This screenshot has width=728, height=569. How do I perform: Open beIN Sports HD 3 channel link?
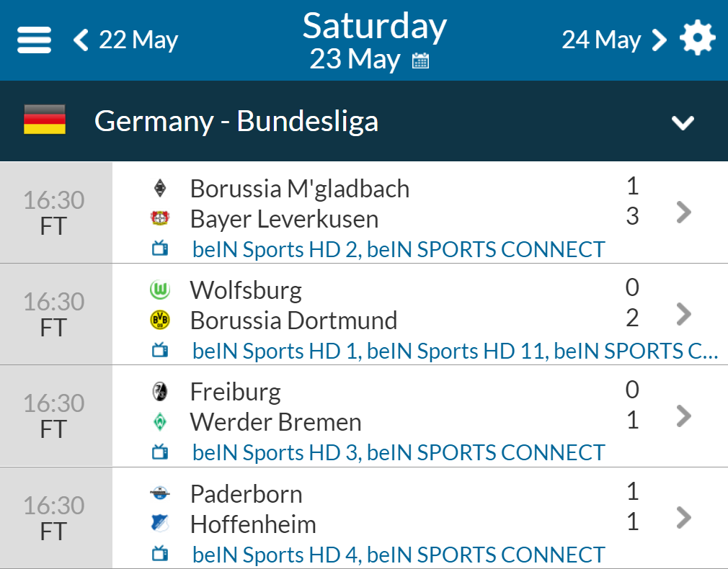[x=276, y=453]
